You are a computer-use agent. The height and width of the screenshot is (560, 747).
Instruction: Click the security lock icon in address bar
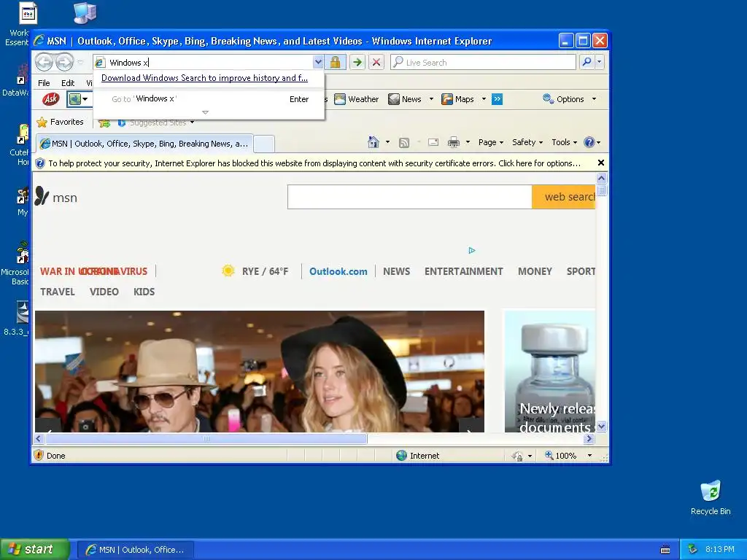point(335,62)
